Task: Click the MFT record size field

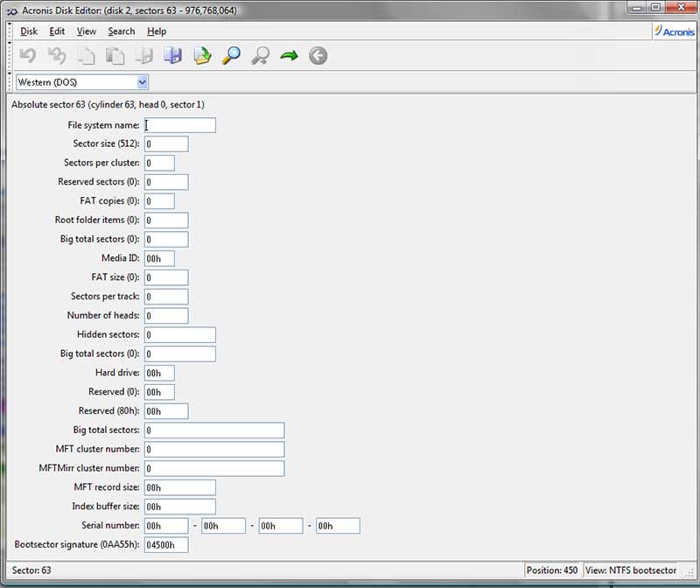Action: click(180, 487)
